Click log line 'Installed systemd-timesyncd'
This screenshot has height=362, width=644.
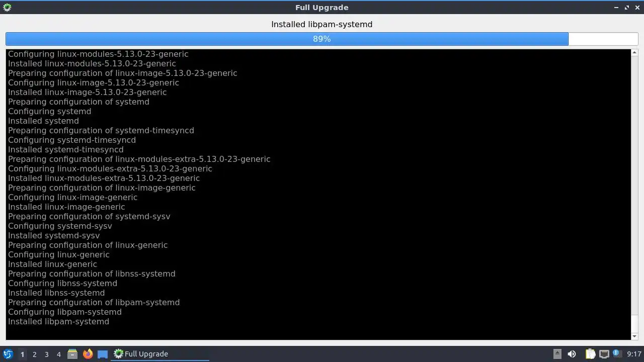pos(66,149)
